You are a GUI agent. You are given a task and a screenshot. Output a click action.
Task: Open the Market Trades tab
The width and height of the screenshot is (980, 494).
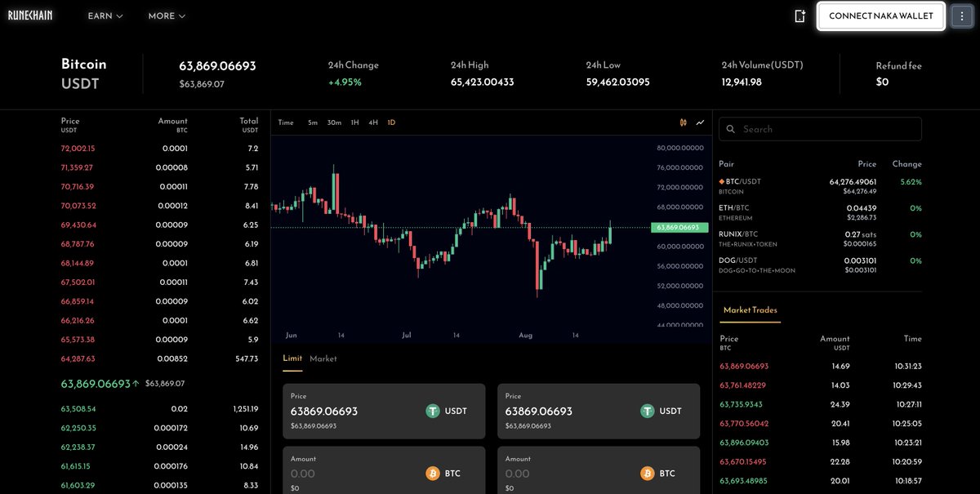751,310
